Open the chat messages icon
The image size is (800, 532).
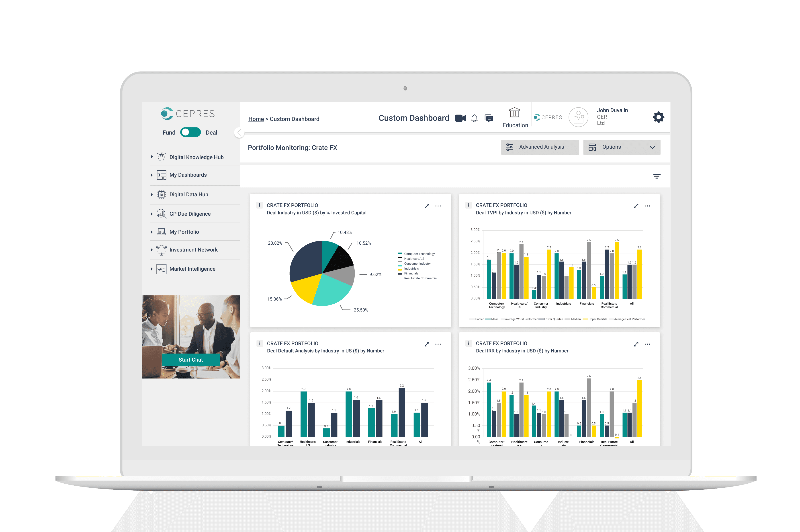[489, 118]
